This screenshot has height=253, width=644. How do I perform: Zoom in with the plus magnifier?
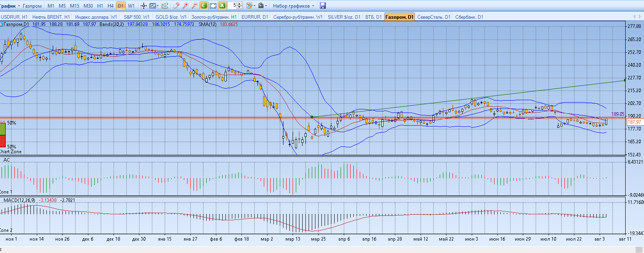point(185,6)
